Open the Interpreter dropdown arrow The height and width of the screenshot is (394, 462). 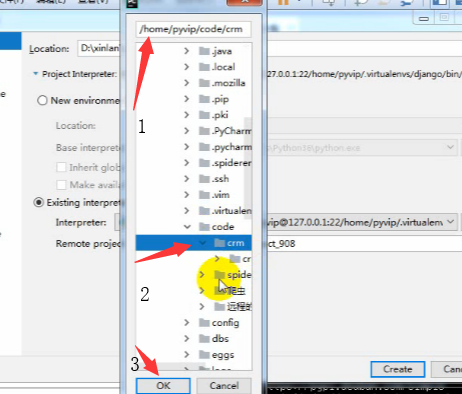pos(450,222)
